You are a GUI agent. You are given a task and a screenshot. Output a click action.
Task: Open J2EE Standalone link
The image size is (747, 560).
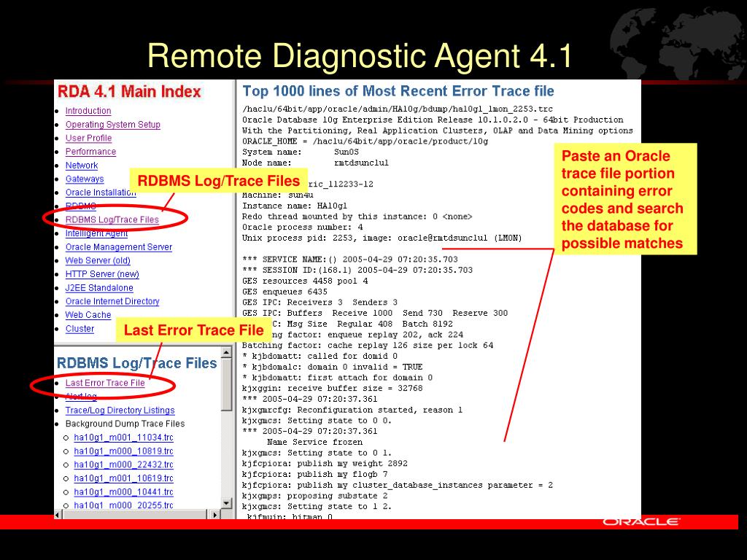pyautogui.click(x=99, y=288)
